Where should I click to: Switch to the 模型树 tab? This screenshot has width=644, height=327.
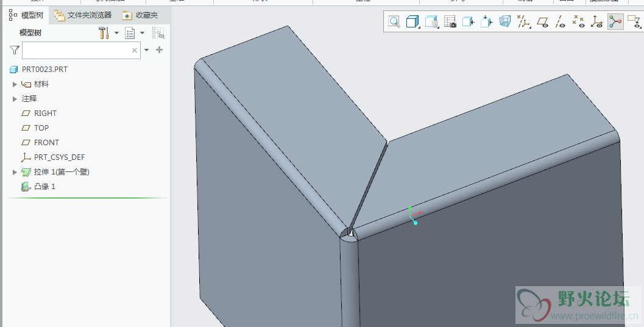26,15
